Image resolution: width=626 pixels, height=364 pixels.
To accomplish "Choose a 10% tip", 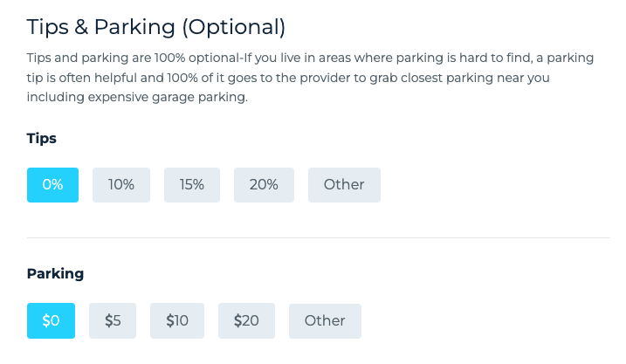I will click(x=121, y=185).
